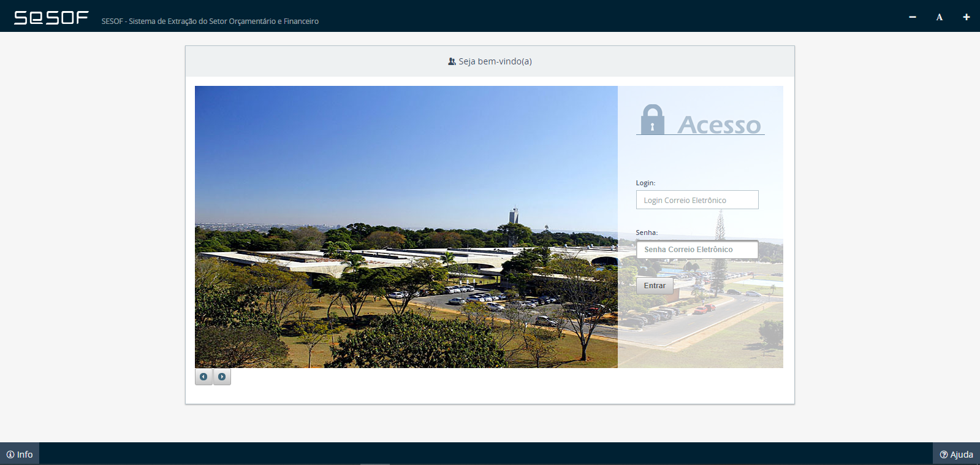Click the Acesso heading text
The image size is (980, 465).
[719, 125]
